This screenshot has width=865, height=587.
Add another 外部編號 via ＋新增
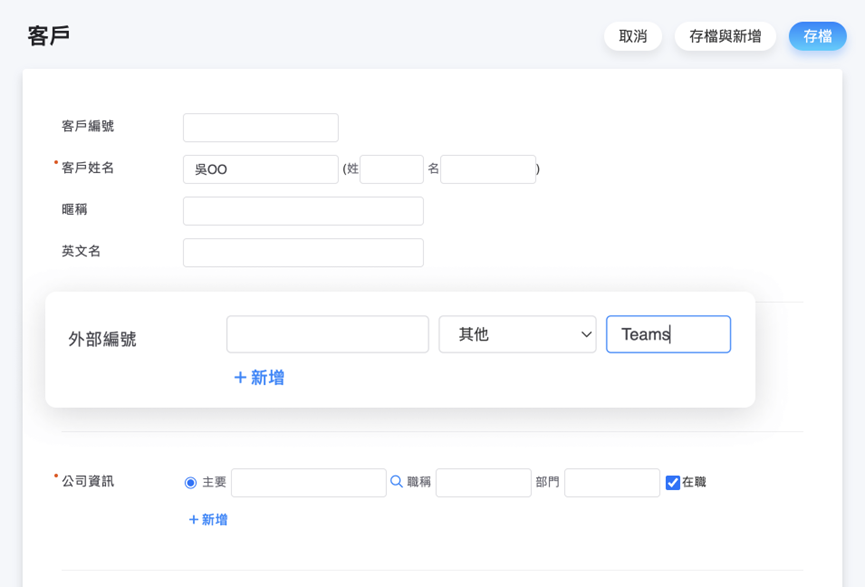[259, 378]
